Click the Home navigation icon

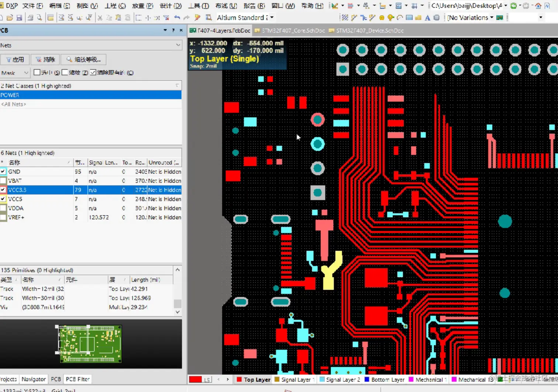click(538, 6)
